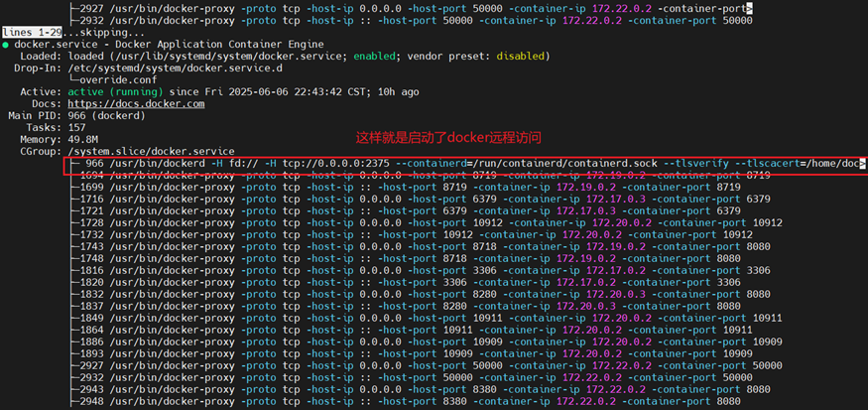Click the green 'enabled' word in Loaded line
The width and height of the screenshot is (868, 410).
375,56
